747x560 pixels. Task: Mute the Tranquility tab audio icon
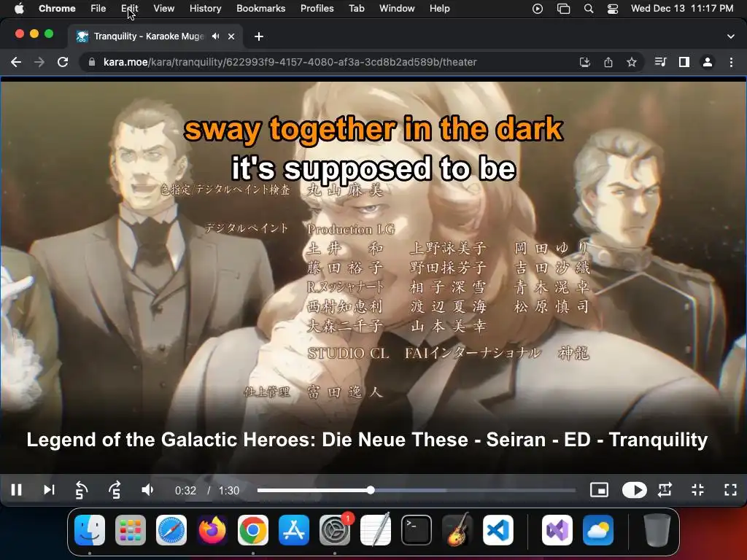pos(216,36)
